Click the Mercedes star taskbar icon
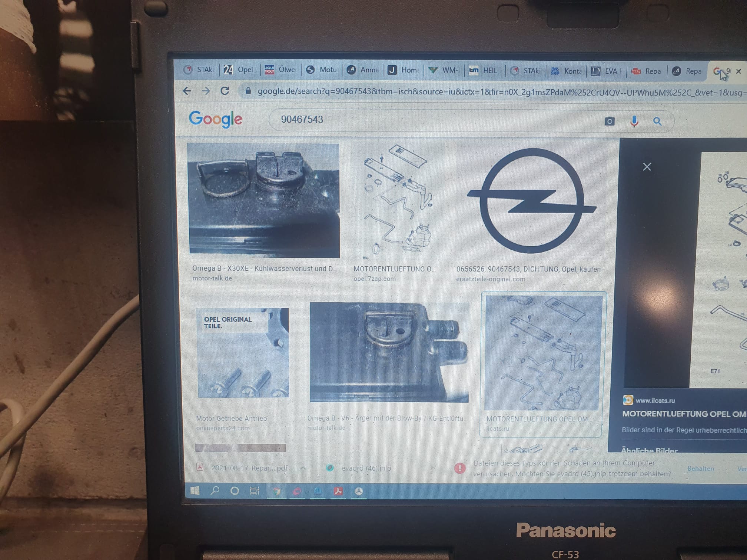 pos(358,491)
